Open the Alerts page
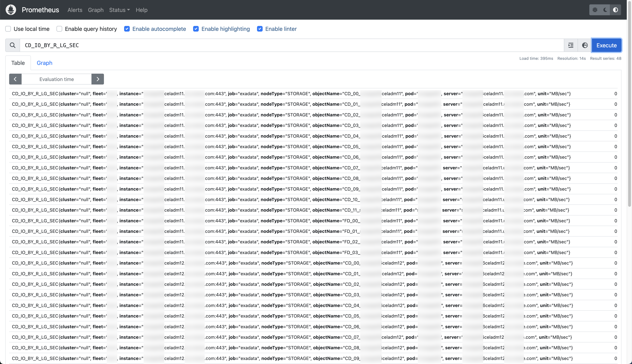Image resolution: width=632 pixels, height=364 pixels. point(75,10)
